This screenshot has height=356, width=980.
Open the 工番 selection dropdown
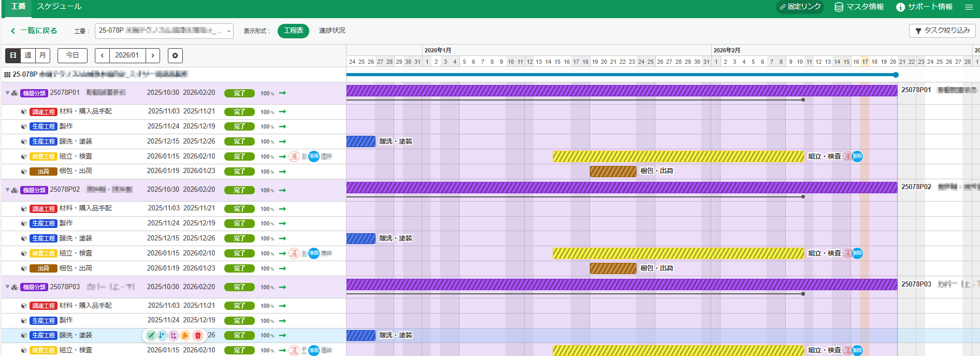tap(164, 31)
